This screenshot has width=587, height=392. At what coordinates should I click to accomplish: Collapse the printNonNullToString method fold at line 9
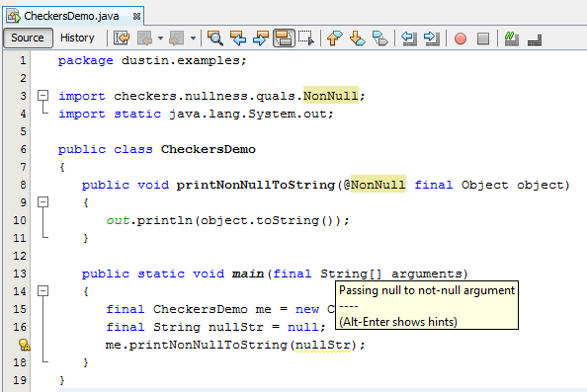pos(43,202)
